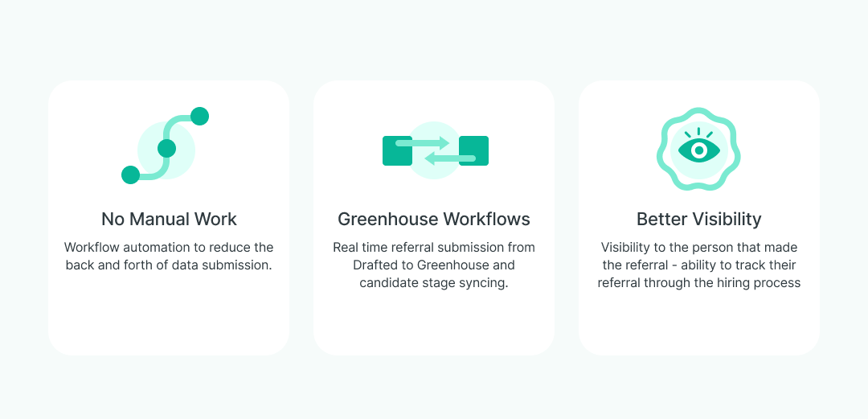
Task: Click the text "candidate stage syncing."
Action: (x=434, y=282)
